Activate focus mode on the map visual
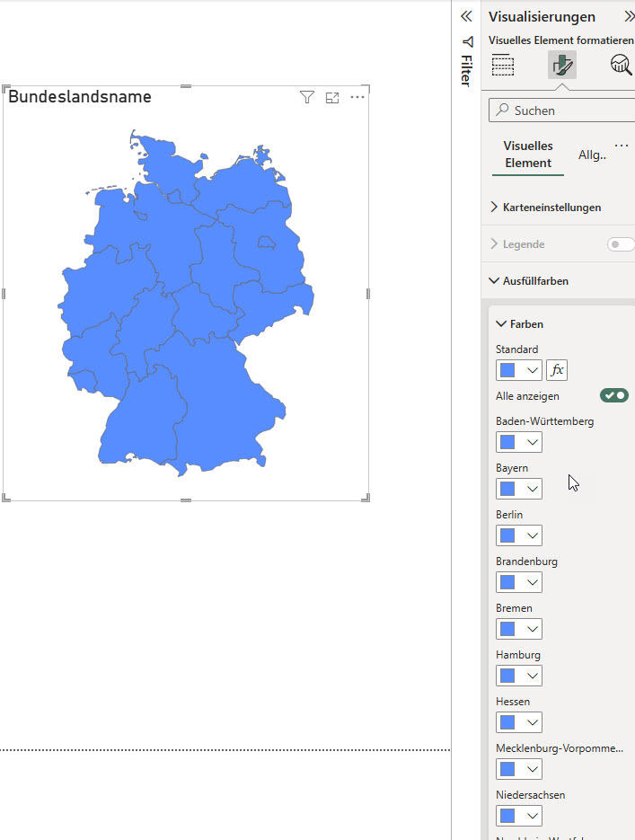This screenshot has height=840, width=635. [x=332, y=97]
